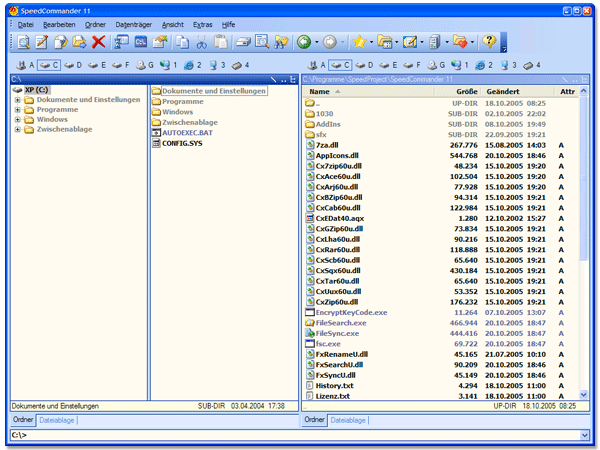Click the help question mark icon

point(489,42)
